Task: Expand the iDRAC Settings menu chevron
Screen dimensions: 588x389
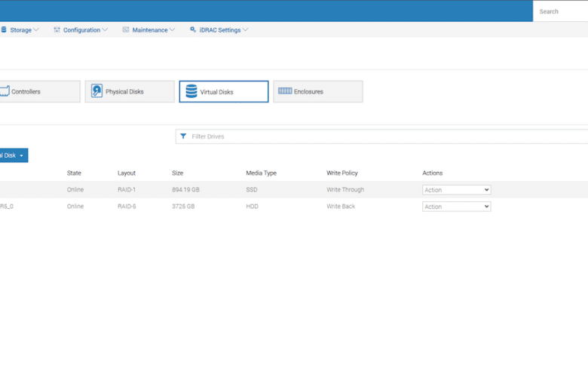Action: 245,29
